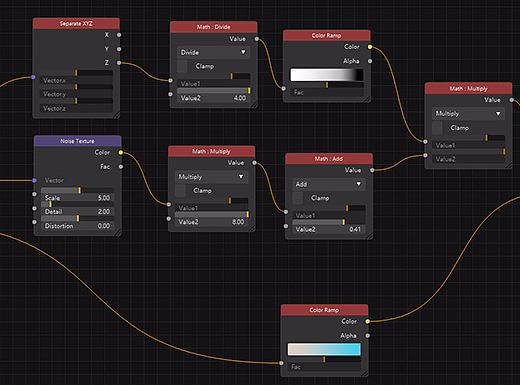Click Value1 input socket of Multiply node with 8.00
This screenshot has height=385, width=520.
pyautogui.click(x=169, y=204)
